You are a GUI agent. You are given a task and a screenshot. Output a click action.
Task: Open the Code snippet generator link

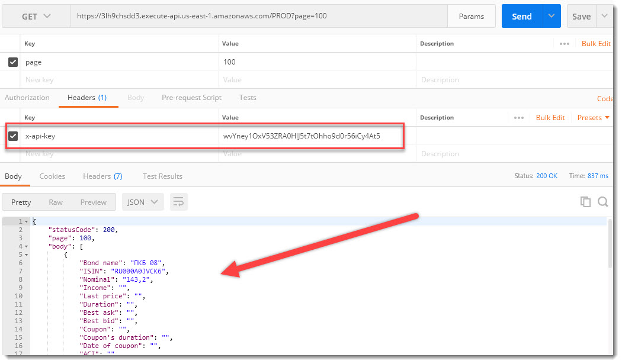pos(604,98)
